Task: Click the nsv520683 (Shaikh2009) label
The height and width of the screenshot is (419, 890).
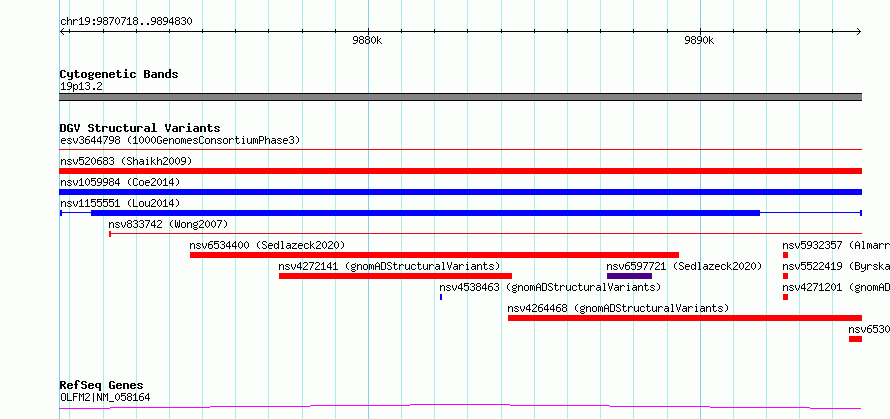Action: pyautogui.click(x=126, y=161)
